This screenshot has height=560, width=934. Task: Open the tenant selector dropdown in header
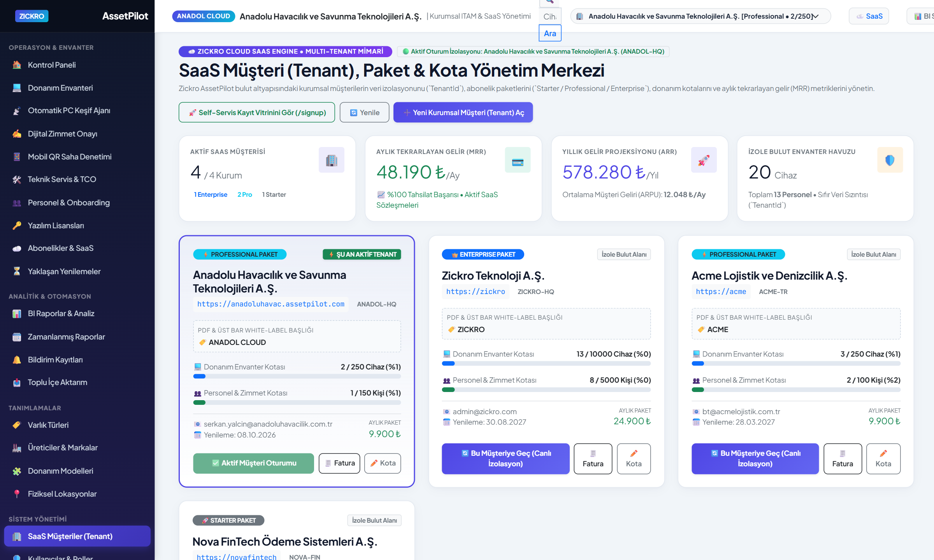coord(700,16)
